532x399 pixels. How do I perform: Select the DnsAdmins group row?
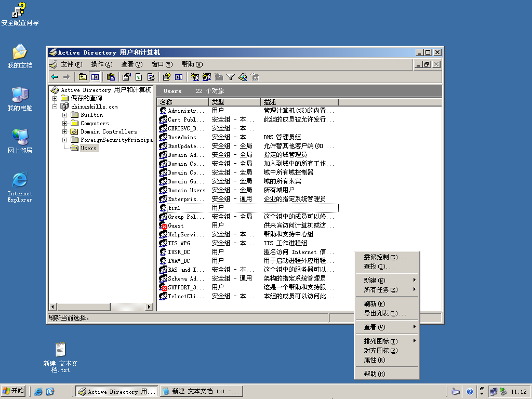[248, 137]
